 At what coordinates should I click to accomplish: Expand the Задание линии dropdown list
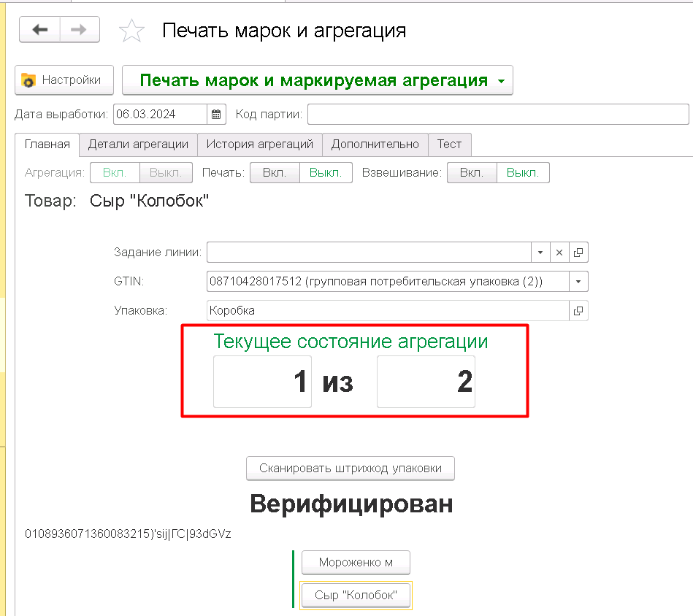click(x=540, y=253)
